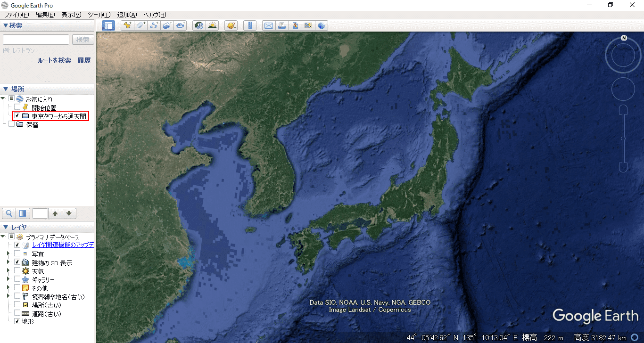Viewport: 644px width, 343px height.
Task: Enable the 写真 layer checkbox
Action: (17, 254)
